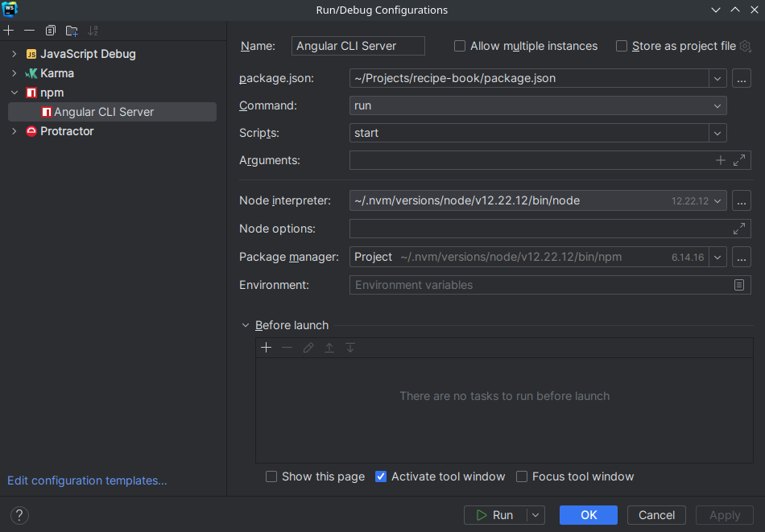Click the Sort configurations icon

pos(93,31)
